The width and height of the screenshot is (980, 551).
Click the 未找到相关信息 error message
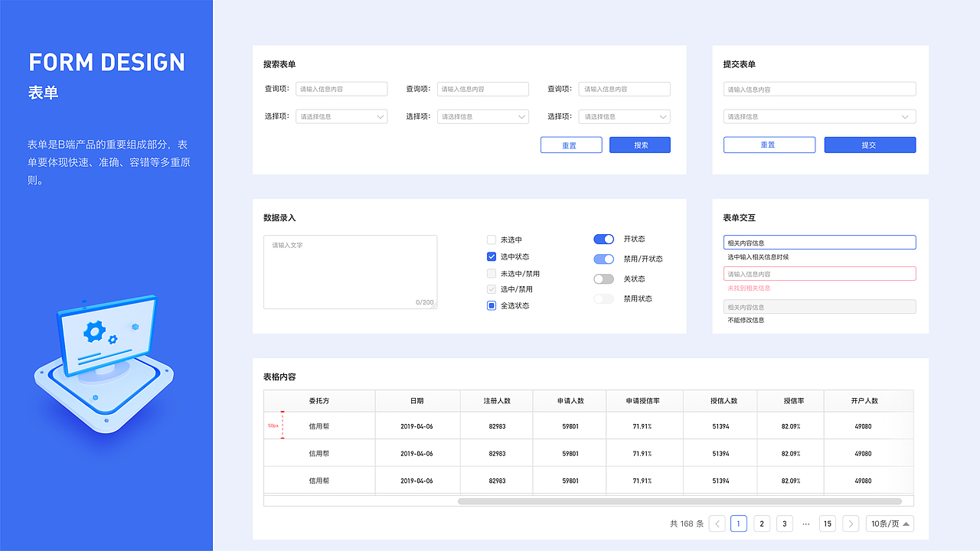click(749, 288)
